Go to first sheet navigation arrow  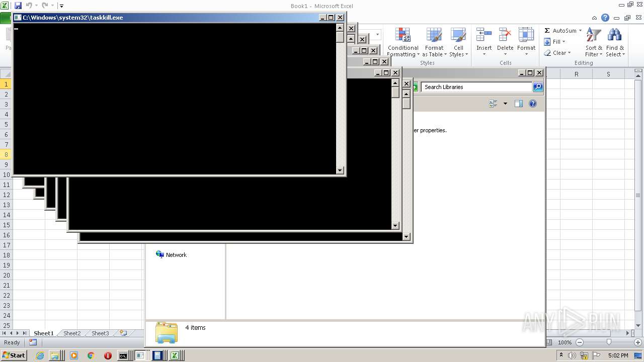[x=5, y=333]
